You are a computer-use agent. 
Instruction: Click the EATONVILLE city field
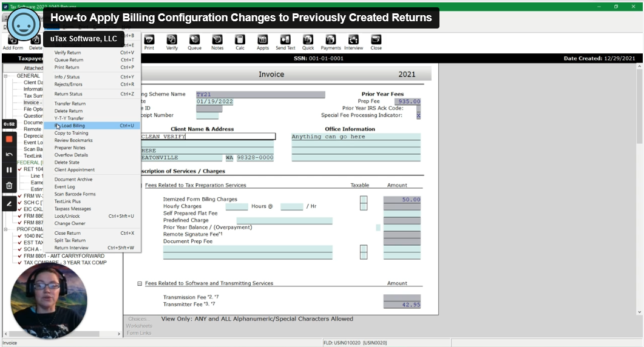[181, 158]
